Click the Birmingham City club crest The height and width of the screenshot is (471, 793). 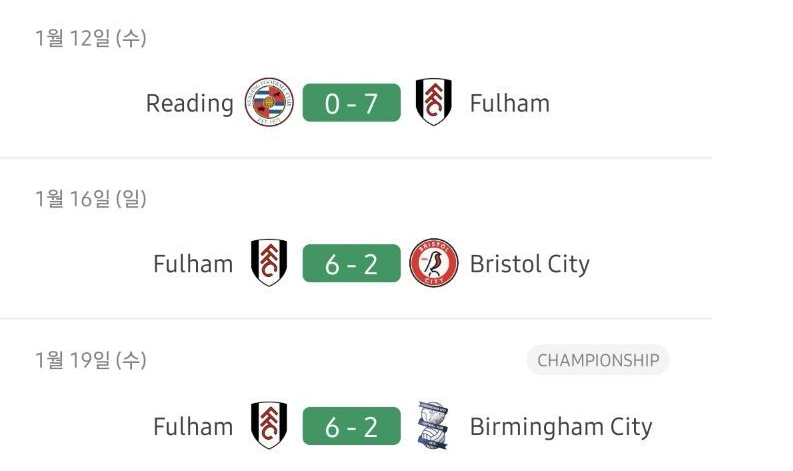point(433,427)
